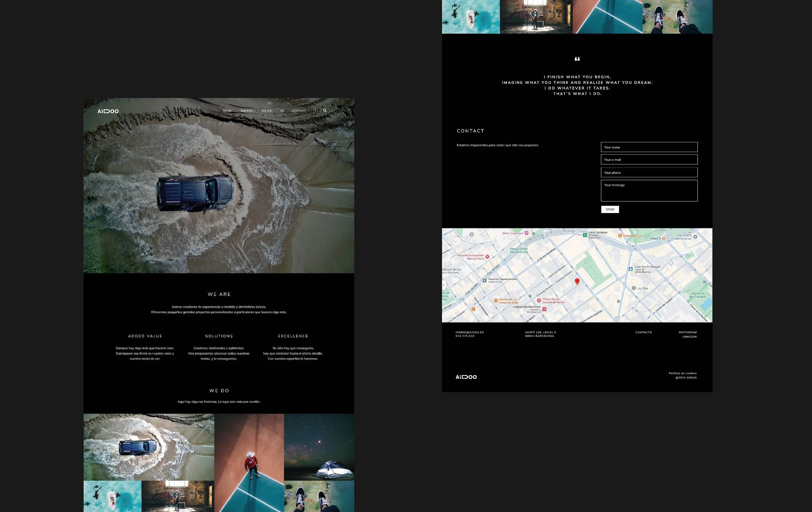Open the LINKEDIN footer link
Viewport: 812px width, 512px height.
689,337
